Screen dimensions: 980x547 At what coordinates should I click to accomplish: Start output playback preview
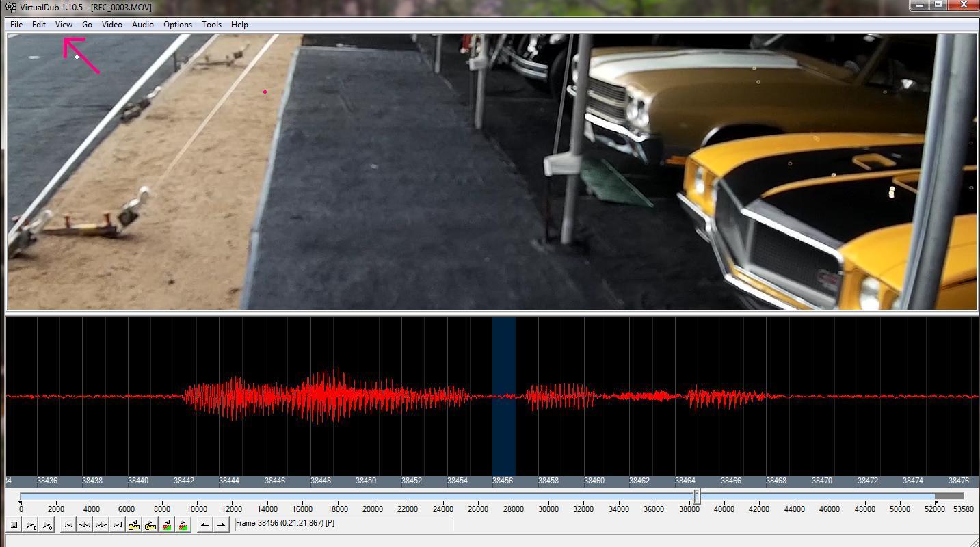click(47, 525)
